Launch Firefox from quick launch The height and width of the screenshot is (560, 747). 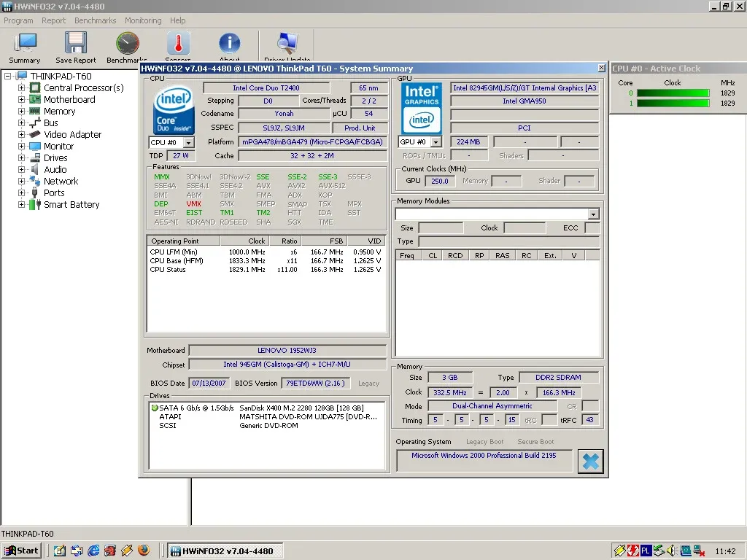pyautogui.click(x=144, y=551)
